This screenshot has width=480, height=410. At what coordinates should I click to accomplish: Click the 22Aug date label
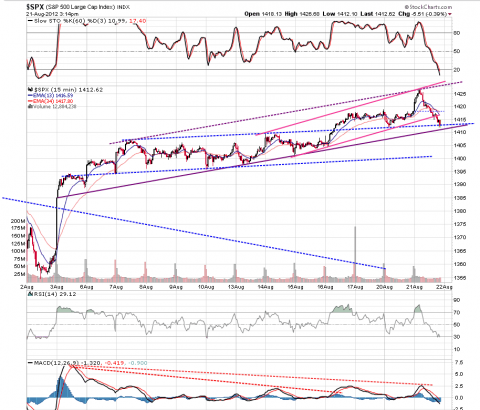click(x=445, y=287)
